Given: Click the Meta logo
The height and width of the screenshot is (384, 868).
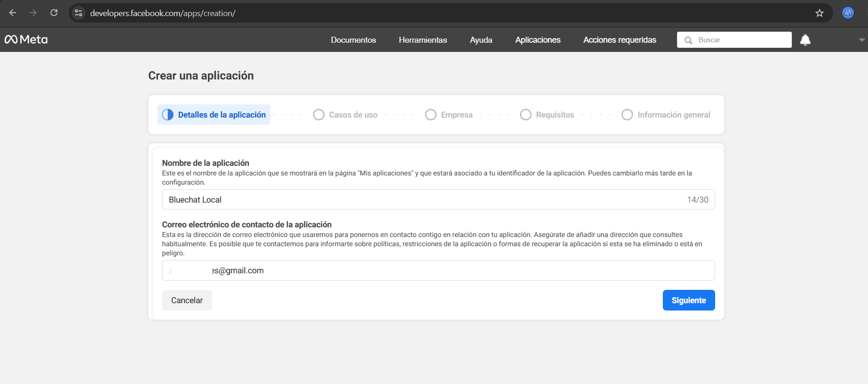Looking at the screenshot, I should [x=26, y=40].
